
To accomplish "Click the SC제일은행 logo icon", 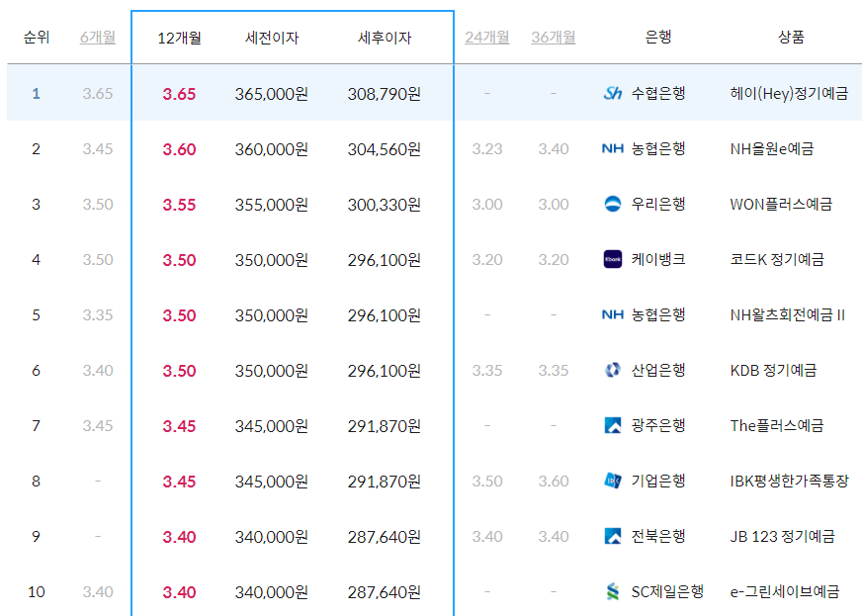I will click(613, 592).
